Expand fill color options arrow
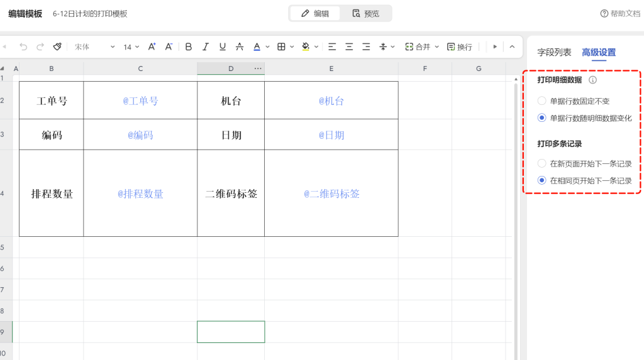Screen dimensions: 644x360 (316, 46)
